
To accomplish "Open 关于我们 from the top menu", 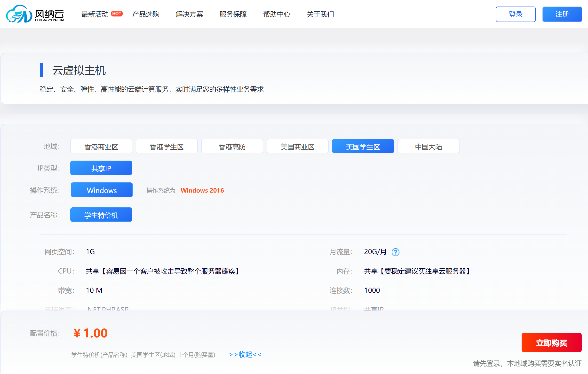I will click(320, 14).
